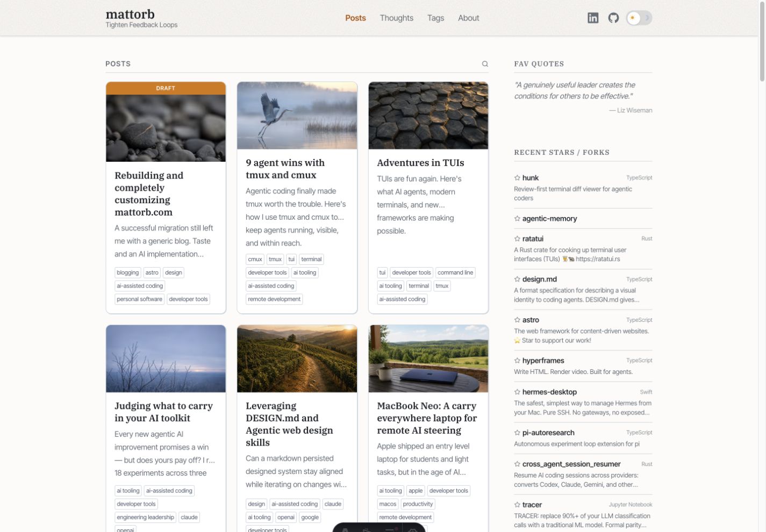Open post 'MacBook Neo: A carry everywhere laptop'

tap(427, 418)
